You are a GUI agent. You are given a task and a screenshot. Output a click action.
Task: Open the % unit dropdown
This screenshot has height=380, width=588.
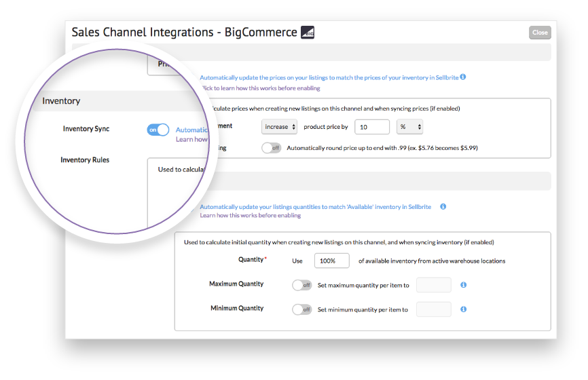[410, 127]
